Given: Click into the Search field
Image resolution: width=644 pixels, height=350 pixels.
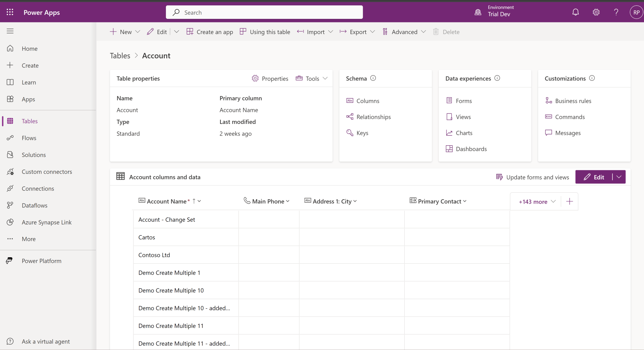Looking at the screenshot, I should 265,12.
